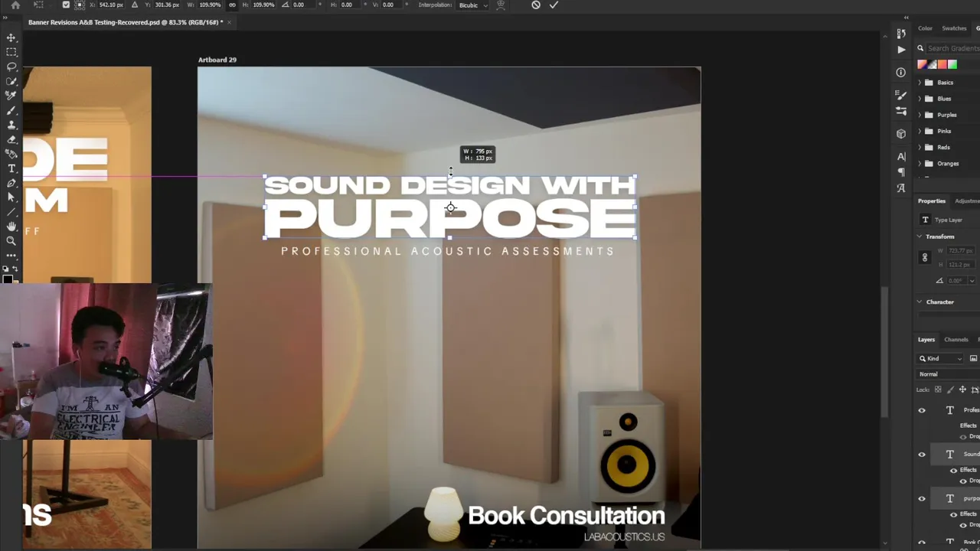Viewport: 980px width, 551px height.
Task: Hide the purpose text layer
Action: 922,498
